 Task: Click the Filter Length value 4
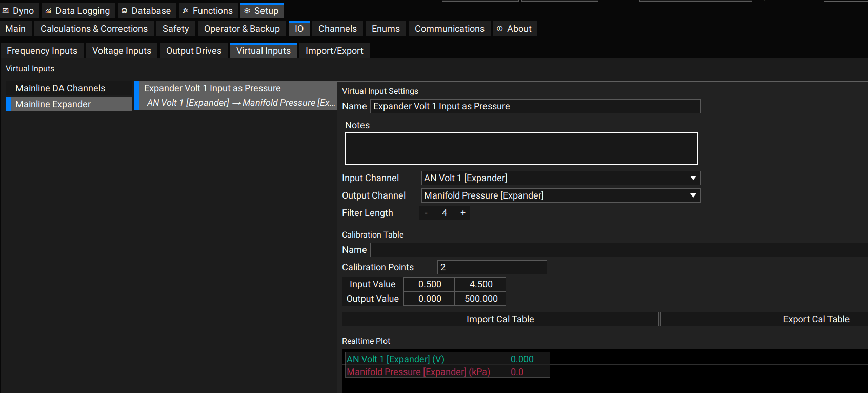(445, 213)
